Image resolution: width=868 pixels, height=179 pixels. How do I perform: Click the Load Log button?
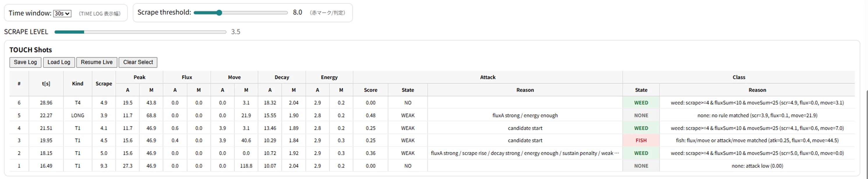58,62
